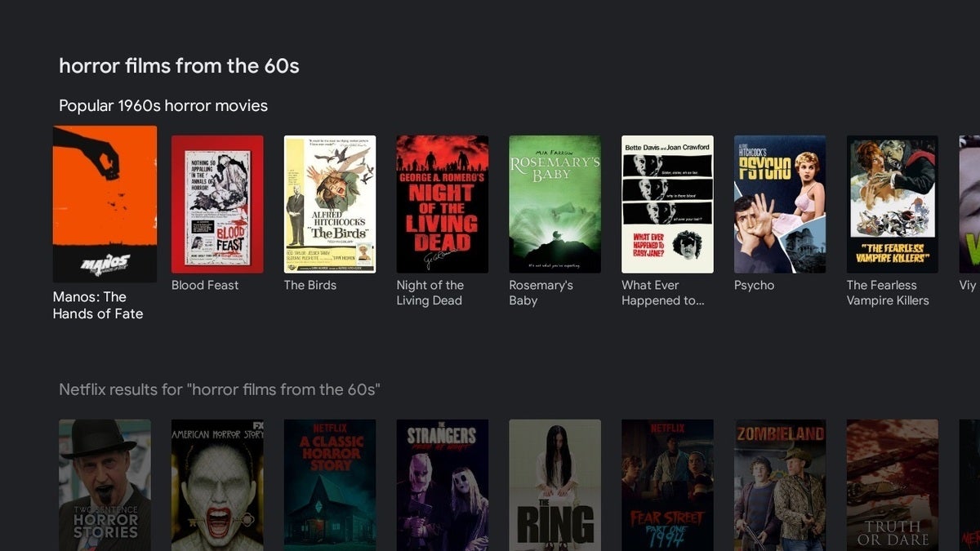Click the 'The Birds' title text

[310, 285]
